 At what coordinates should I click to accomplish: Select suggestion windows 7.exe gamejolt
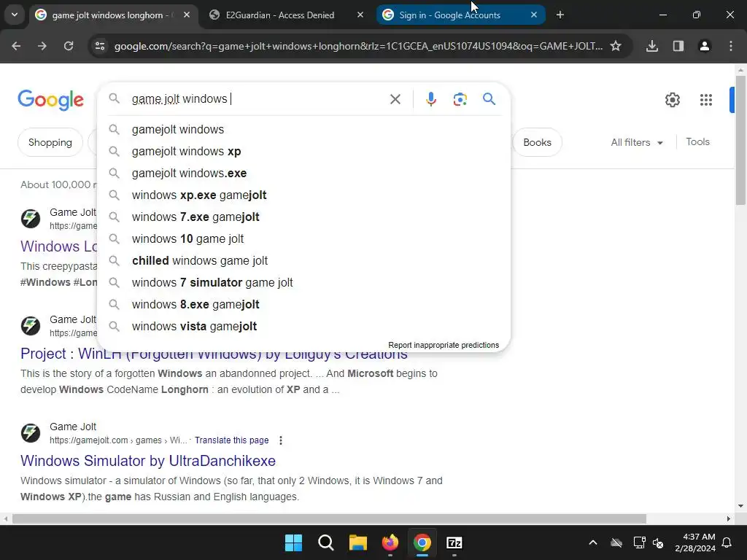tap(303, 217)
